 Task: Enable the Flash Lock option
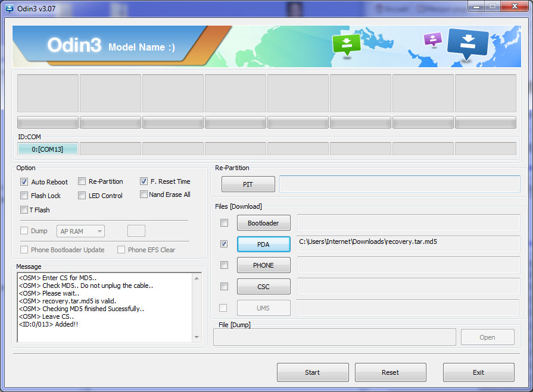tap(24, 196)
